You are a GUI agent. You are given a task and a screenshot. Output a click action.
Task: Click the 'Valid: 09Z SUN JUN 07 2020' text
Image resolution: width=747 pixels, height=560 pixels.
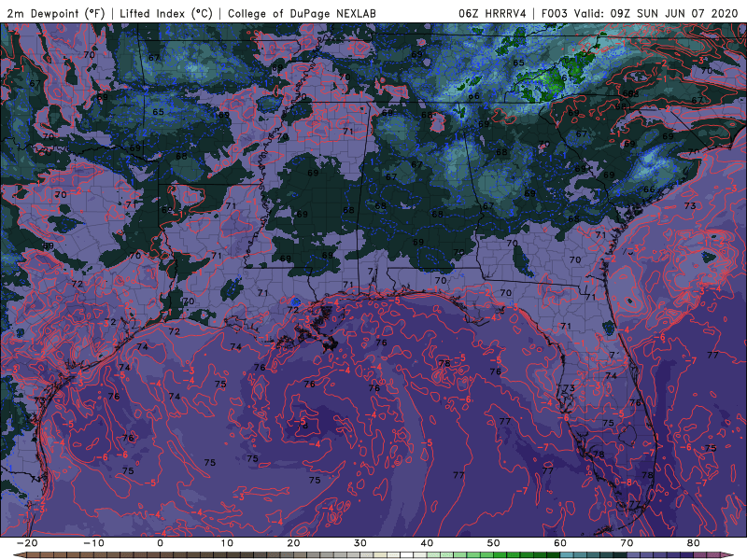click(655, 13)
